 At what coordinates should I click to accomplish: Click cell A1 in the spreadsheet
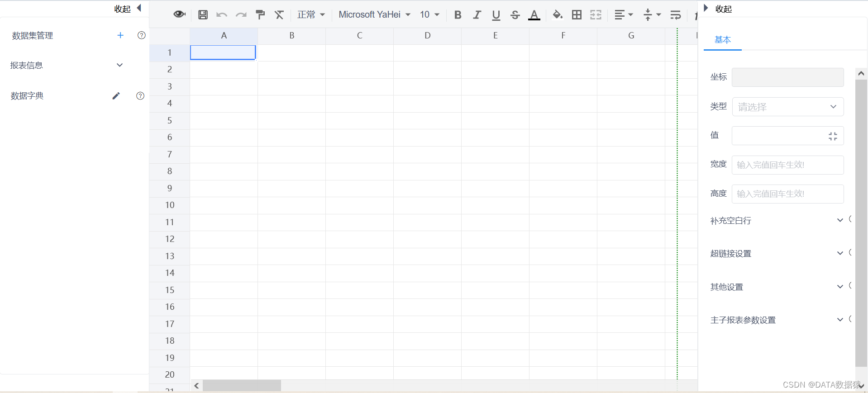(223, 52)
